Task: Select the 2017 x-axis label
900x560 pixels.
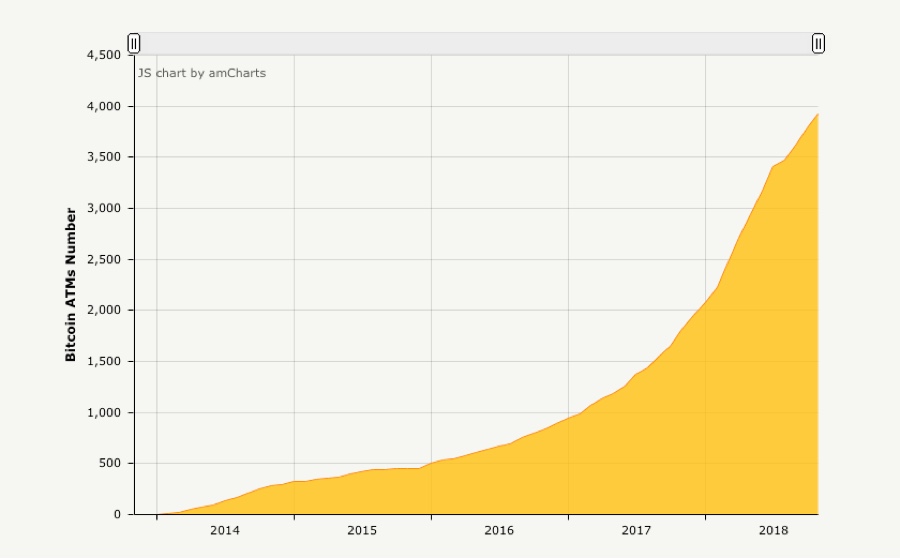Action: [x=636, y=531]
